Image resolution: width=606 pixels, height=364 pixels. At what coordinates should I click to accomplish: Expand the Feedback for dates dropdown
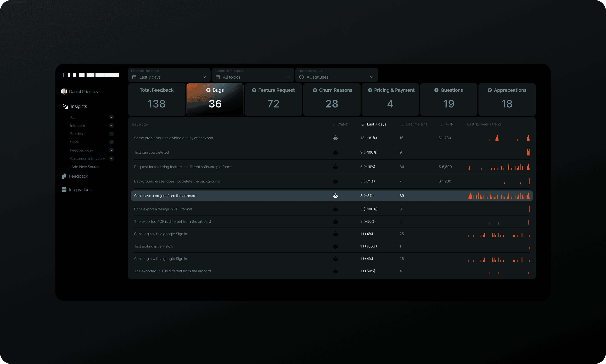(169, 77)
